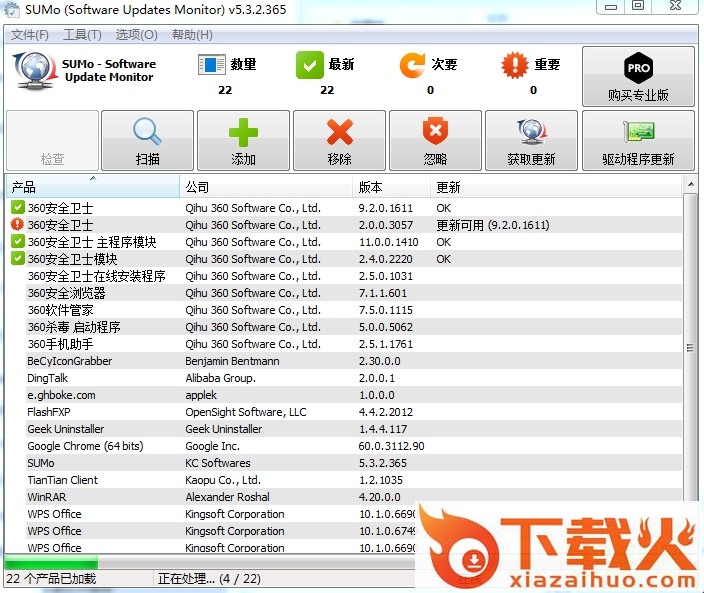Click version cell 11.0.0.1410
704x593 pixels.
point(388,242)
